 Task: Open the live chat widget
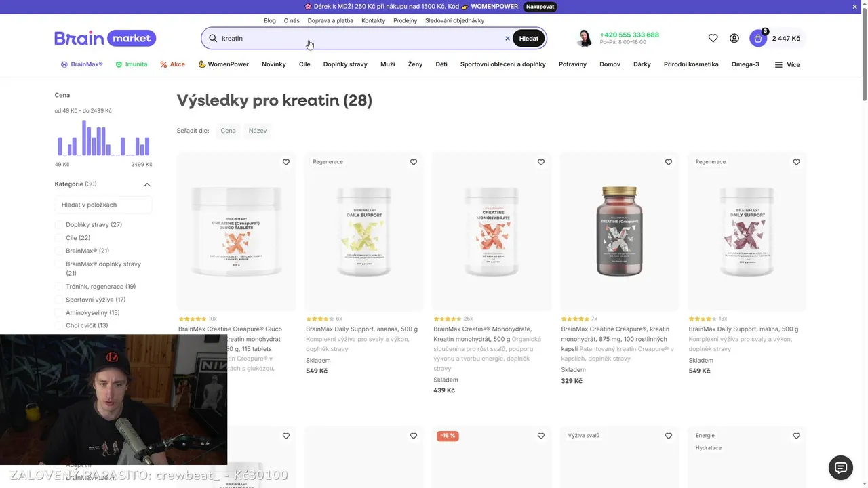coord(841,468)
